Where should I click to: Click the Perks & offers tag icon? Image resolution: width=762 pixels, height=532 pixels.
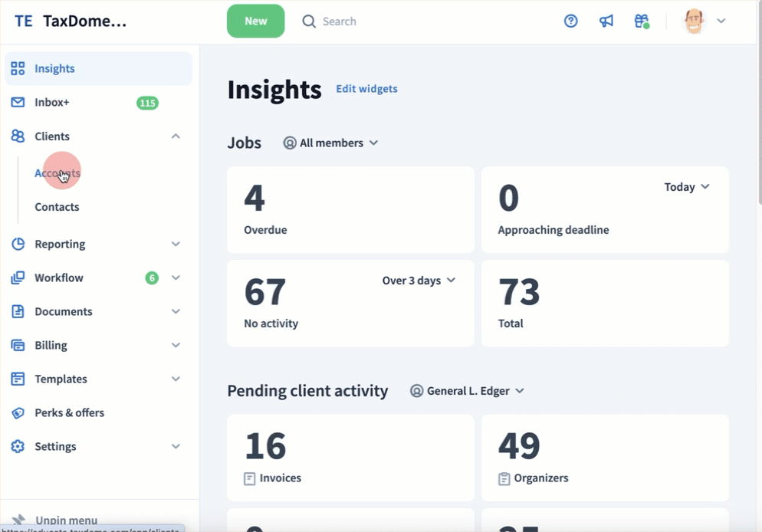coord(18,412)
